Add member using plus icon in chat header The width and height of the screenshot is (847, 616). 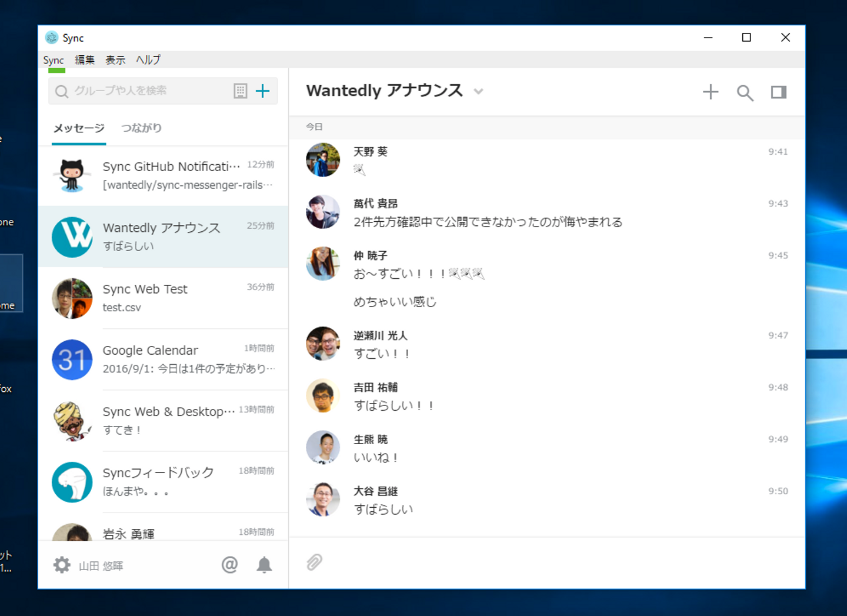[711, 92]
